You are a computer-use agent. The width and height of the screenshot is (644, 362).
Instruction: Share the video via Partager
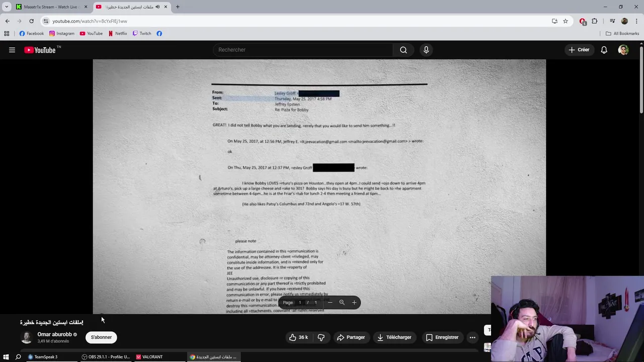pyautogui.click(x=351, y=337)
